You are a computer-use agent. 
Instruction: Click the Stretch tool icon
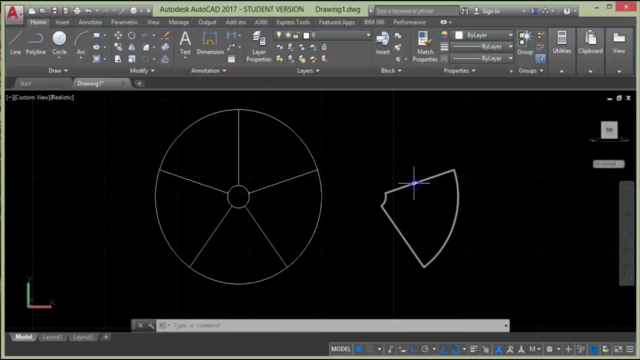pyautogui.click(x=118, y=59)
